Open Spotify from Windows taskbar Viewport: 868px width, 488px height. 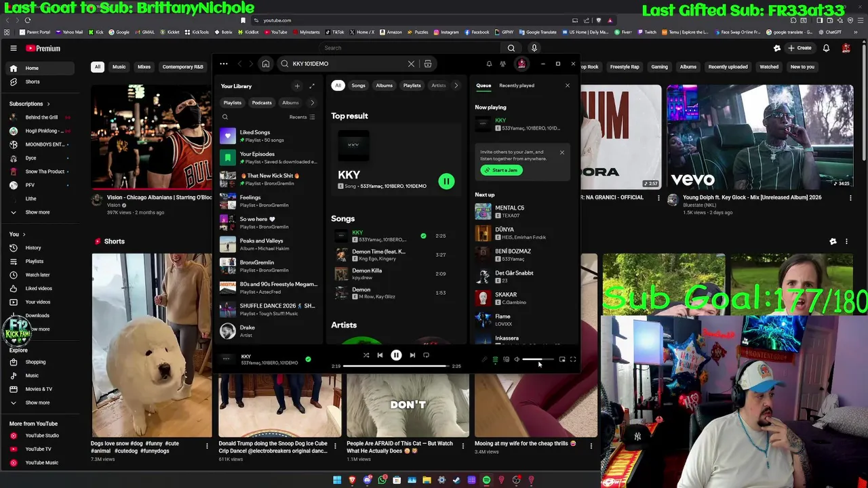pos(486,480)
